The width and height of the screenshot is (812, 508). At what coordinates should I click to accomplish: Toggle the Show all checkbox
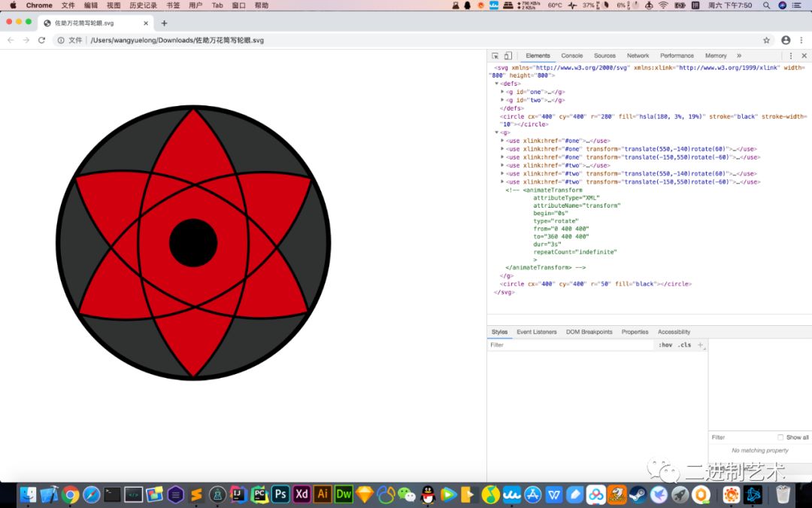click(780, 437)
